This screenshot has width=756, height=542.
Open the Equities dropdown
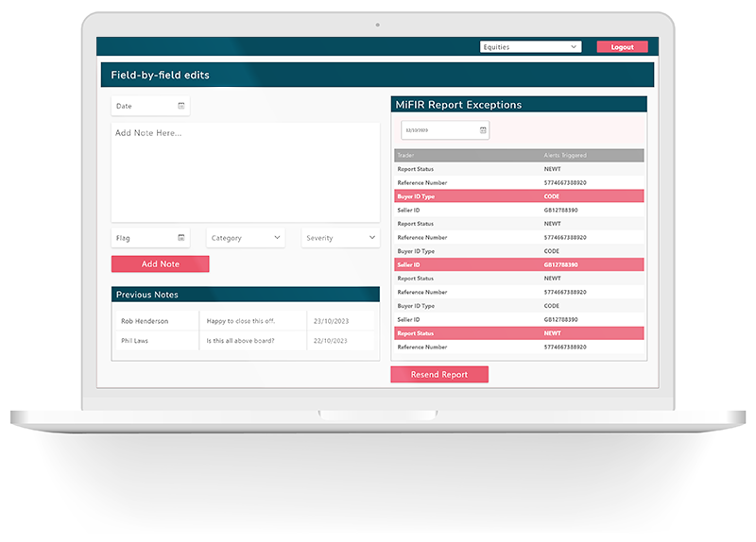pos(530,46)
